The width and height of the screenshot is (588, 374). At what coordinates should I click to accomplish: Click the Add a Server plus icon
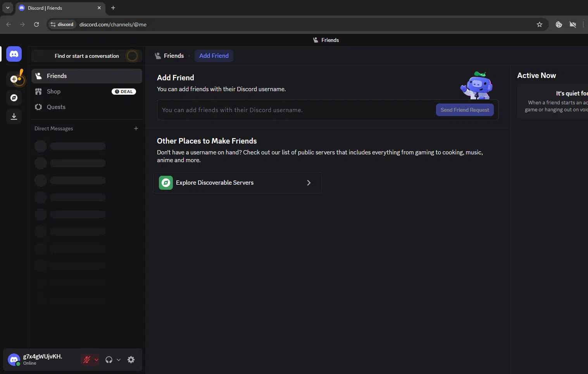pyautogui.click(x=14, y=79)
